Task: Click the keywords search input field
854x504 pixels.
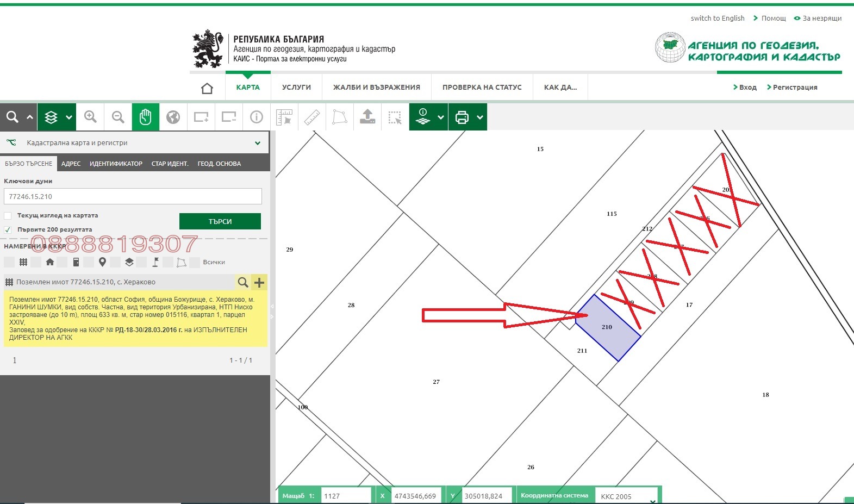Action: [133, 196]
